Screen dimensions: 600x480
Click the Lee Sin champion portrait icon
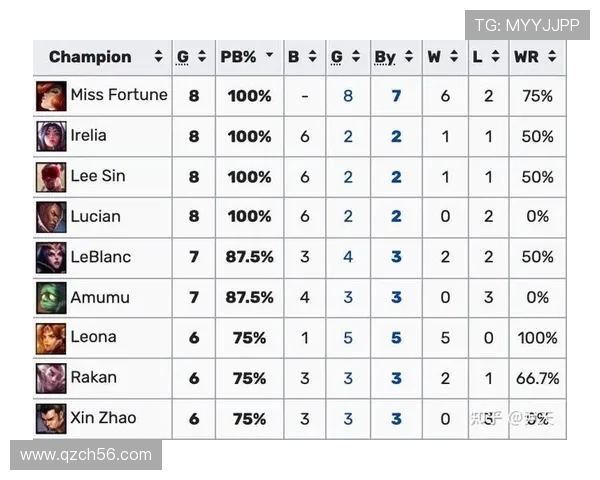click(51, 177)
